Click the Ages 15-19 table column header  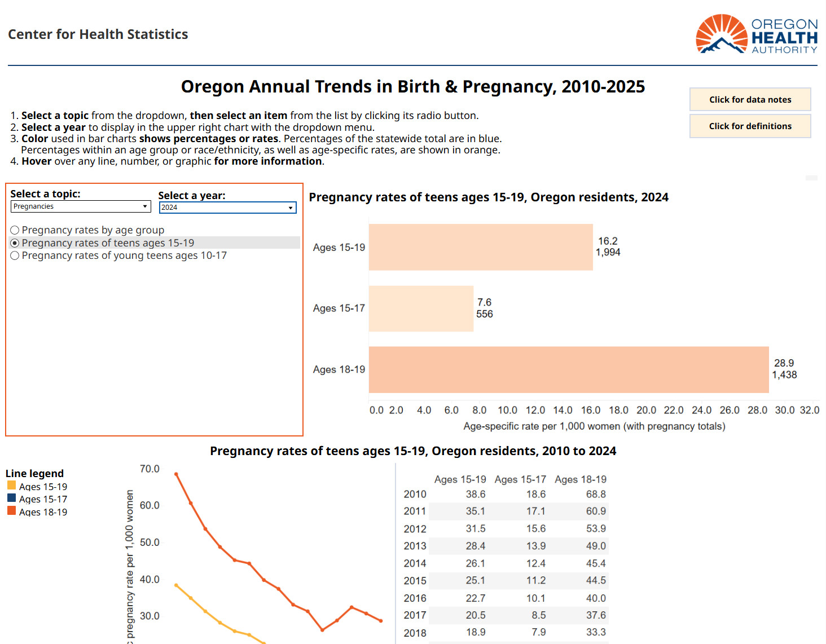[460, 479]
